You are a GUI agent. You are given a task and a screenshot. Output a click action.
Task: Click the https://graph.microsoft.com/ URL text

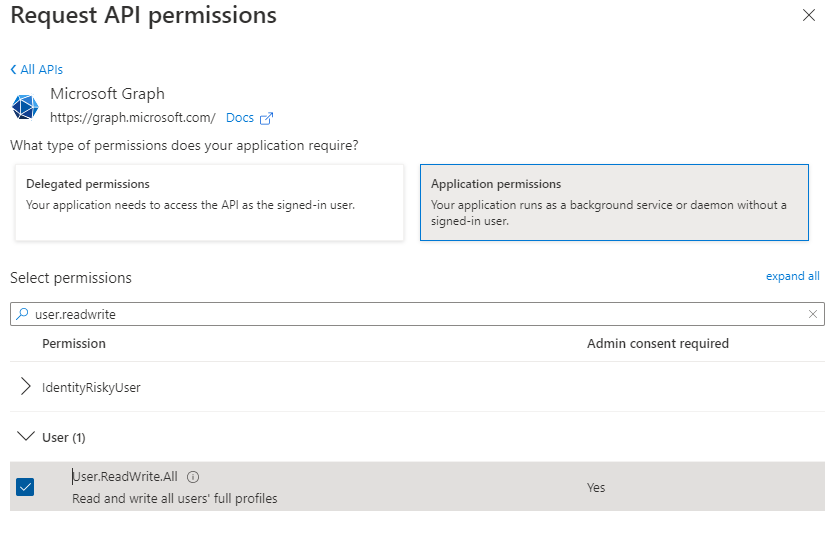pyautogui.click(x=133, y=118)
